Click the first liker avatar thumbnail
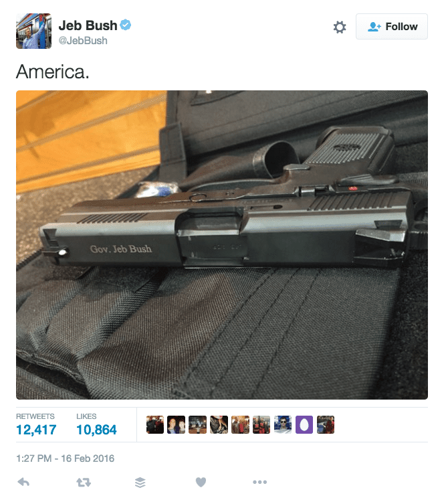The height and width of the screenshot is (504, 446). pyautogui.click(x=154, y=424)
